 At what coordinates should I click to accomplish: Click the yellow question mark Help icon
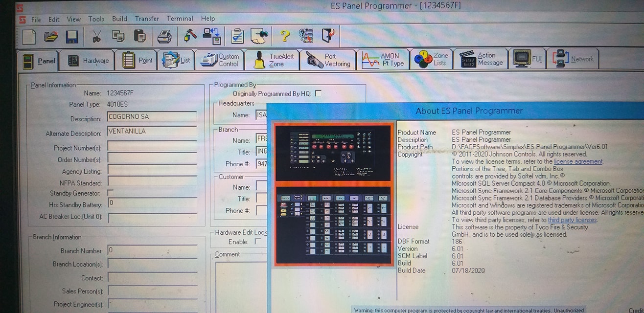coord(285,37)
